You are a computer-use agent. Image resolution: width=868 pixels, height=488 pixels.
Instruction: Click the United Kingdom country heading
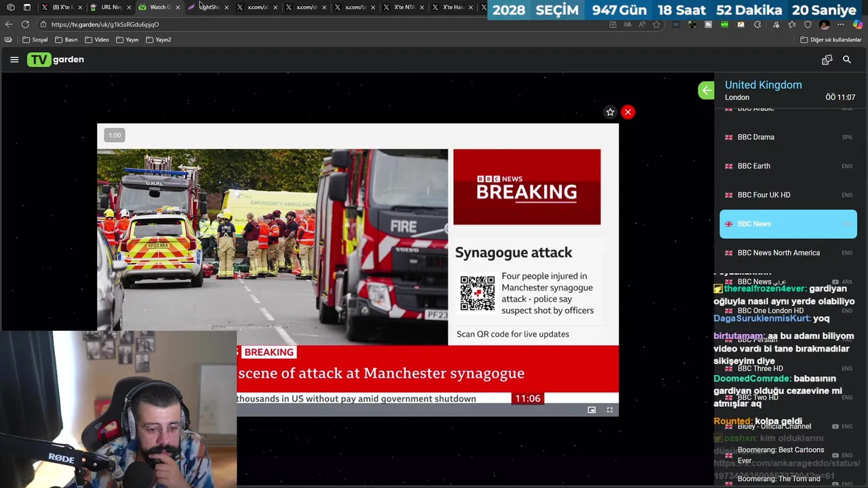(x=763, y=85)
